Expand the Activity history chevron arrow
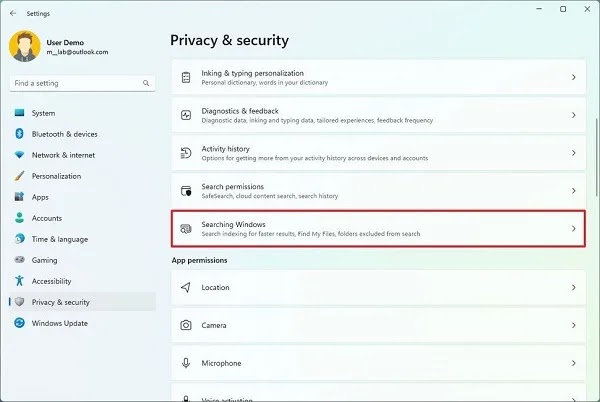600x402 pixels. pos(573,153)
